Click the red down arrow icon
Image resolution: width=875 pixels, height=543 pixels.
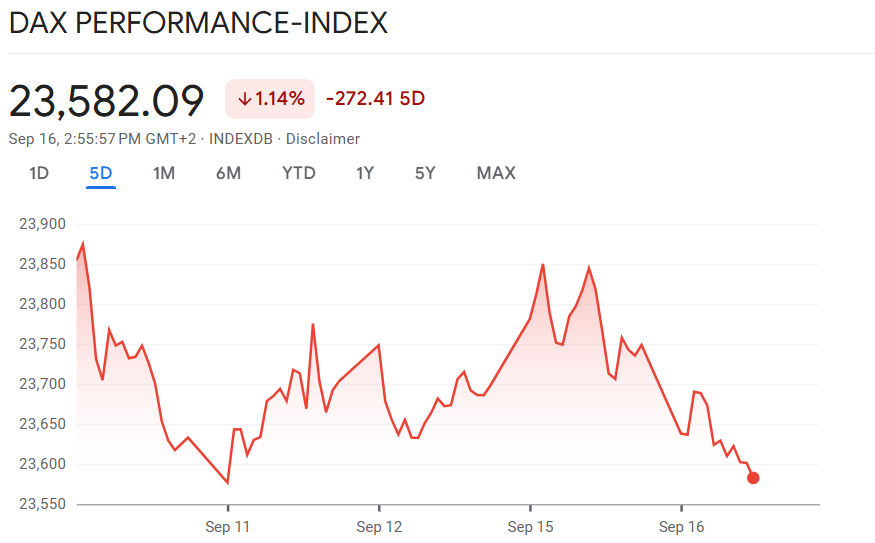pyautogui.click(x=244, y=99)
